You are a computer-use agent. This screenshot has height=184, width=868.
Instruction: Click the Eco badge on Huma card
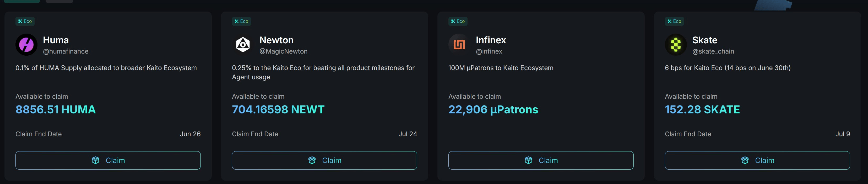[25, 21]
